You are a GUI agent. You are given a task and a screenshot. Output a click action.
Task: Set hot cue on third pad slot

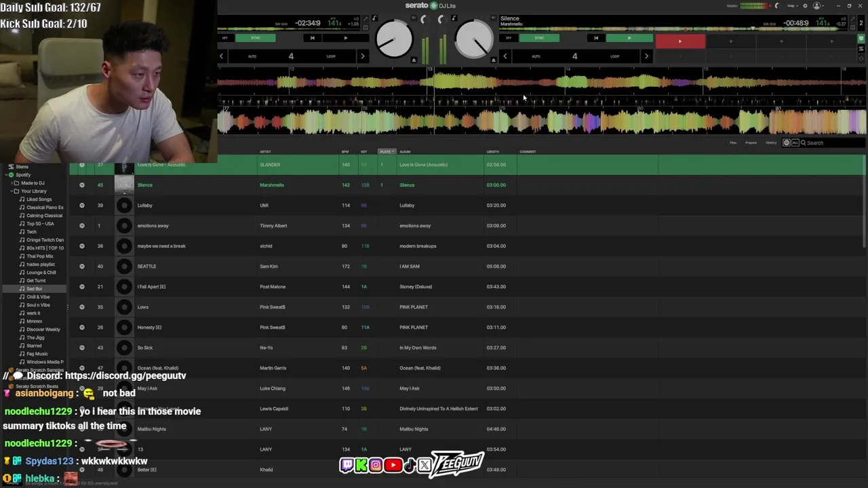click(x=781, y=42)
